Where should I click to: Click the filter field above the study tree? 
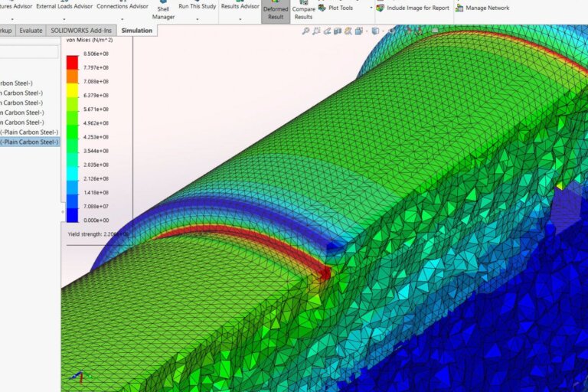(29, 52)
